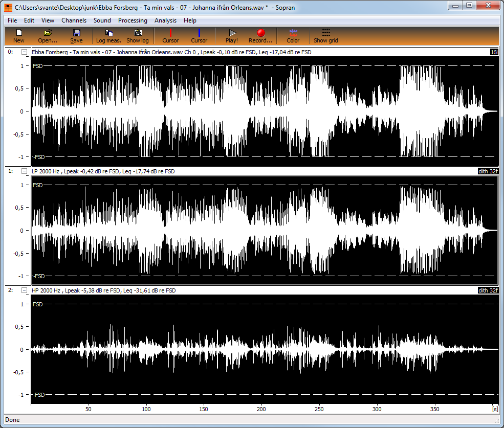Screen dimensions: 504x428
Task: Collapse channel 0 with its minus box
Action: pyautogui.click(x=24, y=52)
